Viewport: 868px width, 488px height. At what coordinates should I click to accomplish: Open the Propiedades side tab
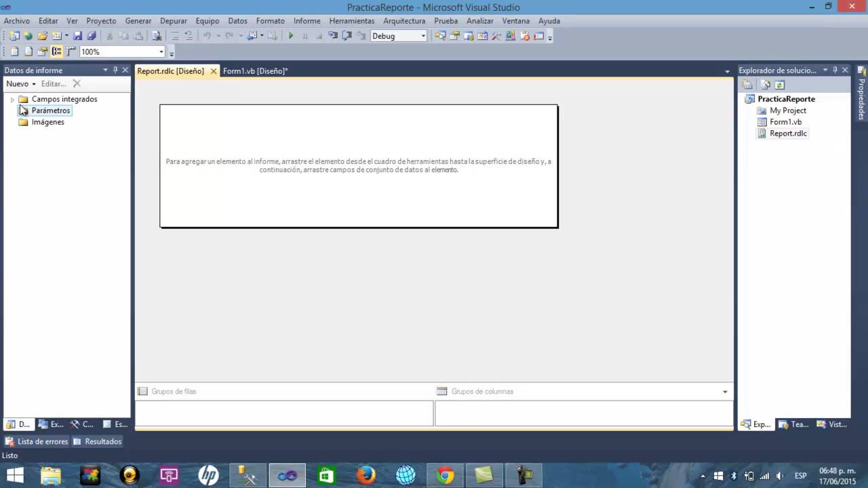[862, 95]
